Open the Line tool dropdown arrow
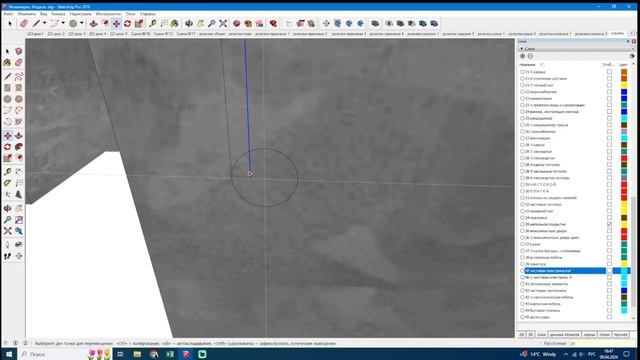Viewport: 640px width, 360px height. tap(44, 23)
